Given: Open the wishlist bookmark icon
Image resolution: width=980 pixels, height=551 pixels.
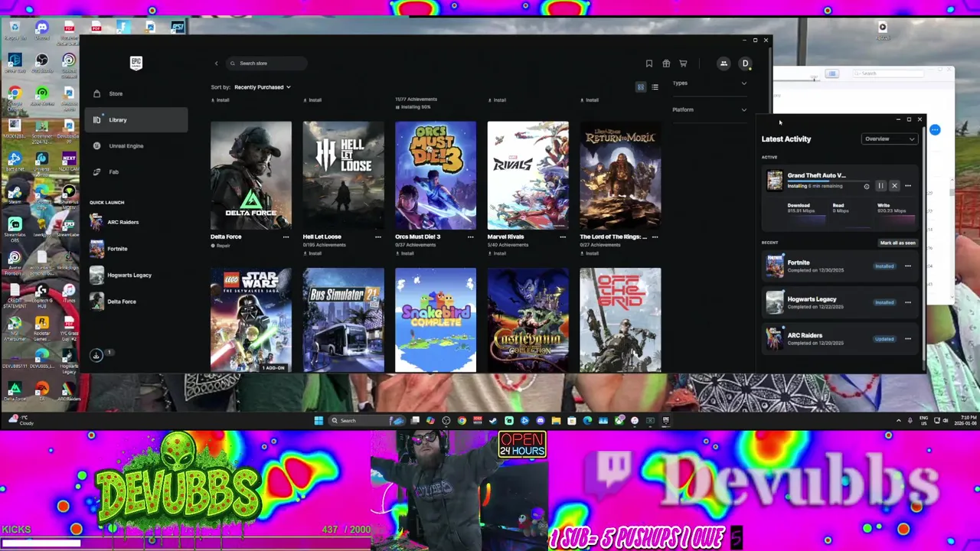Looking at the screenshot, I should click(649, 64).
